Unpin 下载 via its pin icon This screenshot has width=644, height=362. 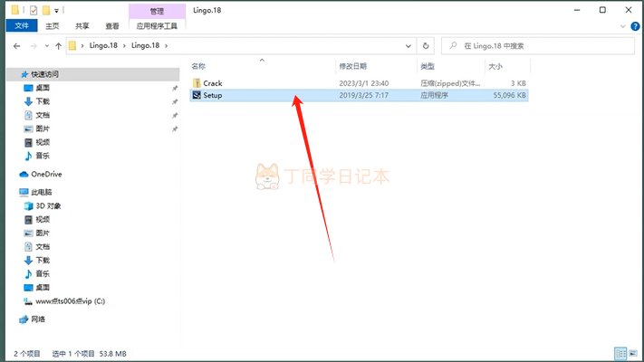pos(175,101)
